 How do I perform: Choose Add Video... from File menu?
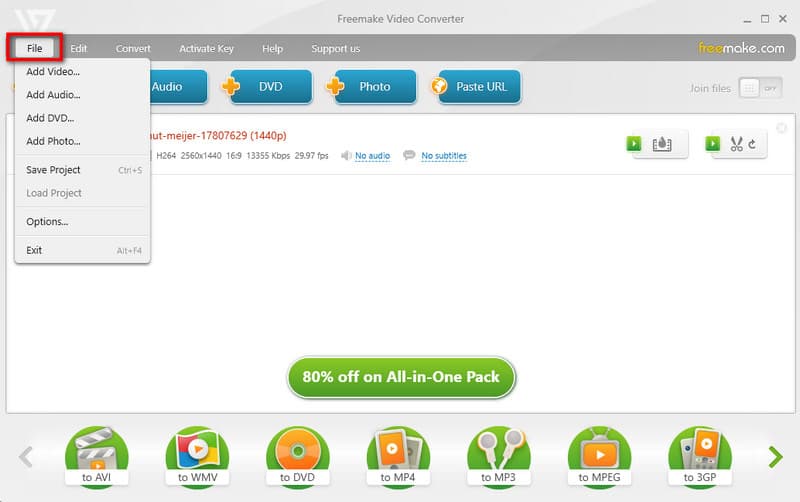tap(82, 71)
